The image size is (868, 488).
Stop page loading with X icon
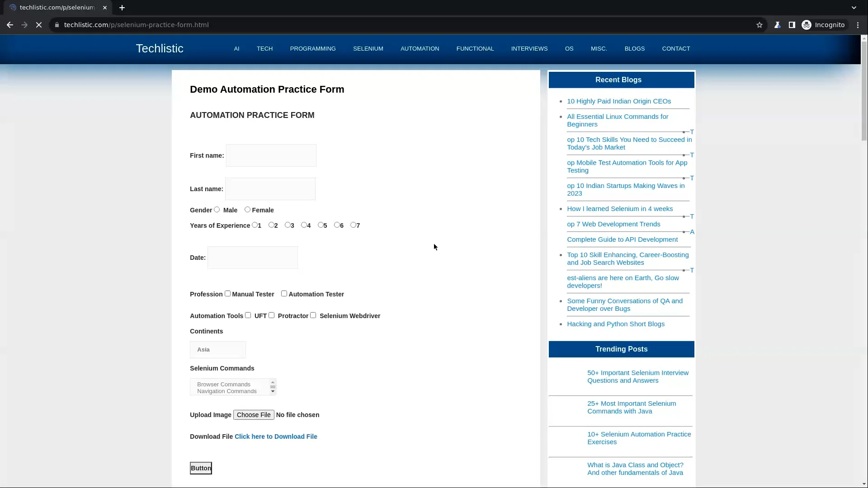pos(39,25)
